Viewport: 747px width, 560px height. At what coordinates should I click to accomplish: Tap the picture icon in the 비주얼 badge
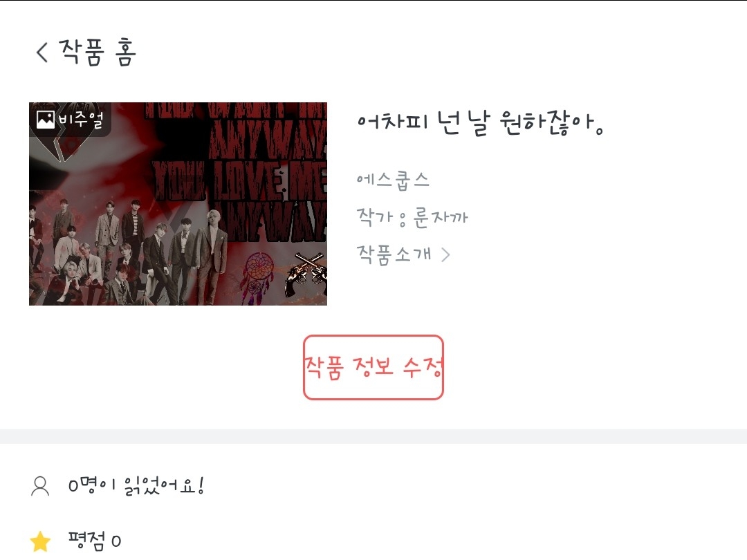click(x=46, y=120)
